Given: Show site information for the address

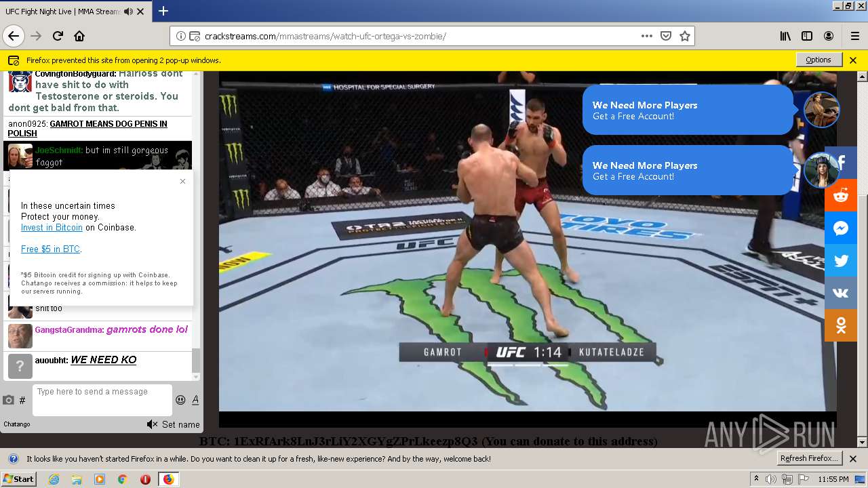Looking at the screenshot, I should tap(181, 36).
